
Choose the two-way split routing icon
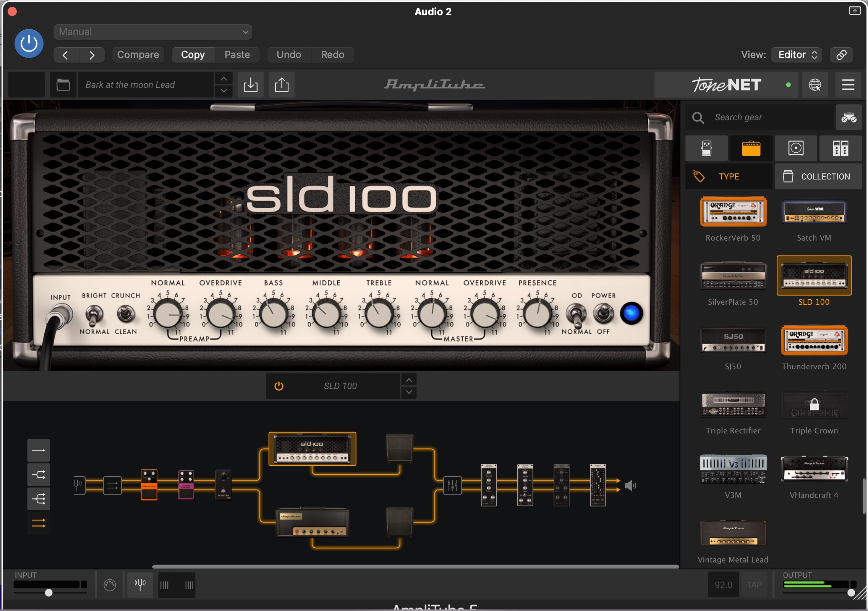pos(39,475)
